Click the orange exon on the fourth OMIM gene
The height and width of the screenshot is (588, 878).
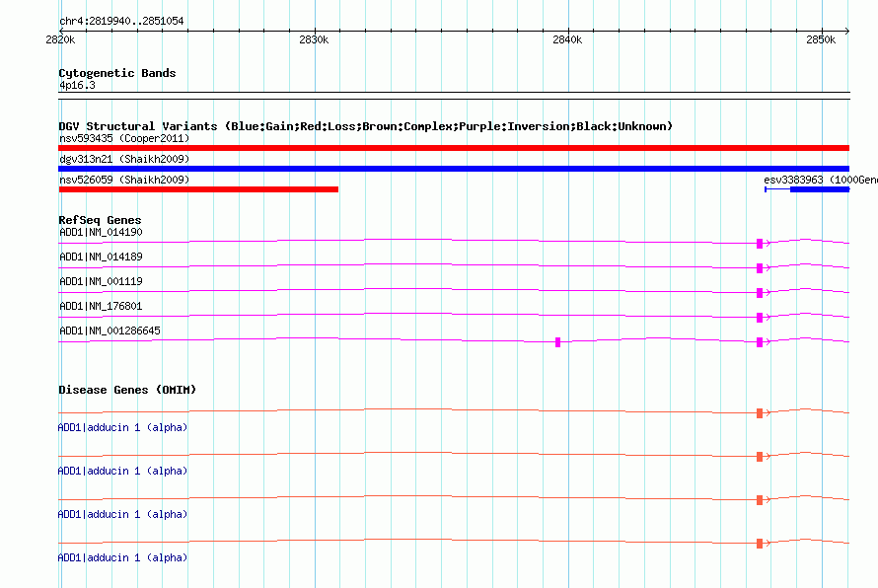pyautogui.click(x=760, y=544)
